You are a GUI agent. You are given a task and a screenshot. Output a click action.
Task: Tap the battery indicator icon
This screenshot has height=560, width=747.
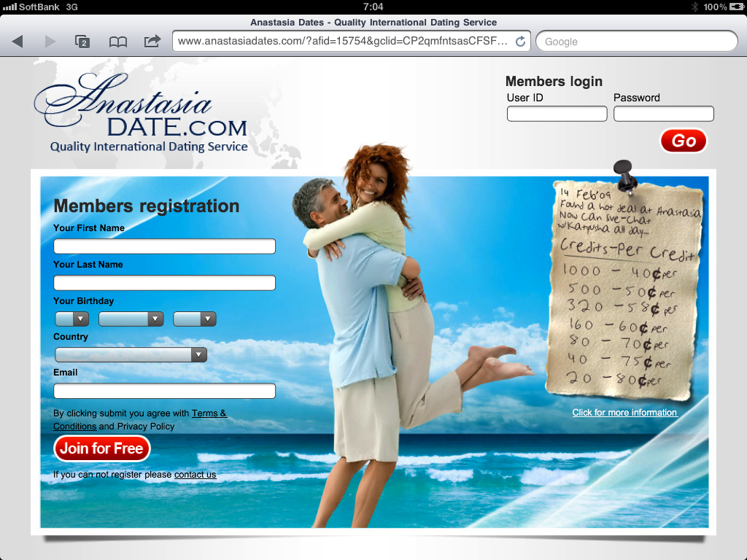point(737,7)
